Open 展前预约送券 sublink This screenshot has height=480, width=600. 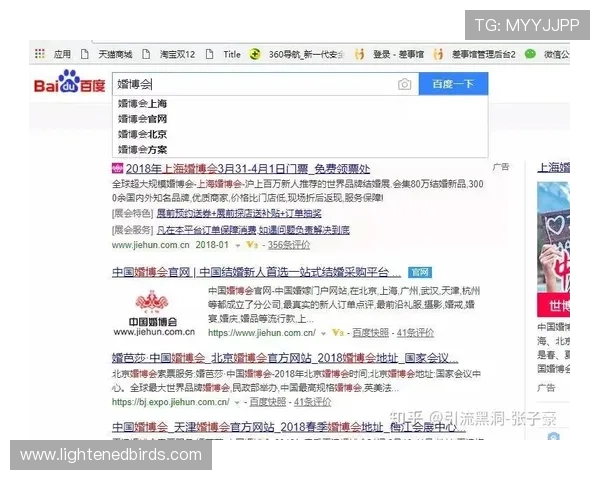point(239,213)
